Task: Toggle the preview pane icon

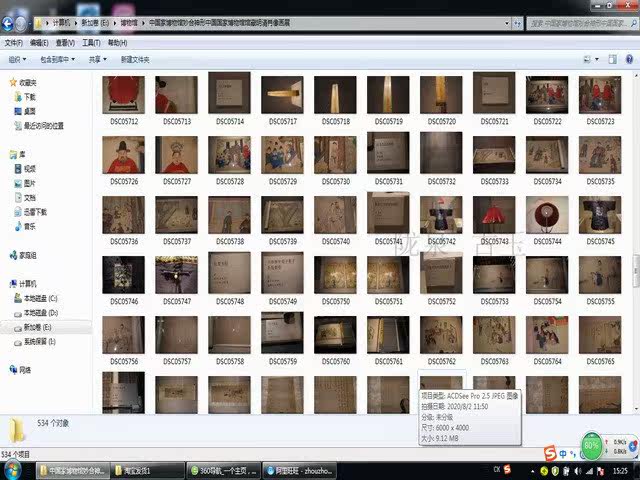Action: click(x=612, y=60)
